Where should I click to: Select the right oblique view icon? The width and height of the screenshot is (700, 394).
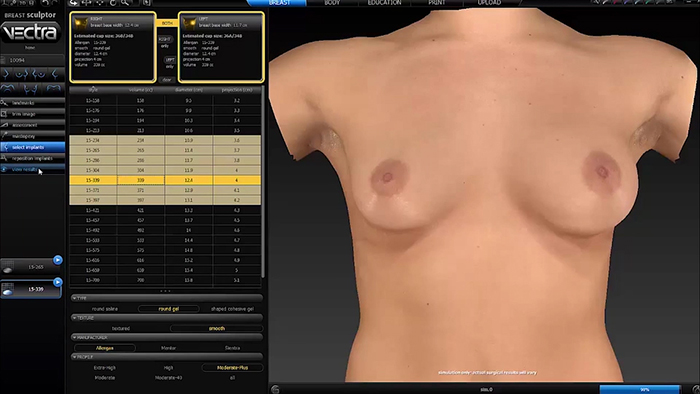(x=22, y=74)
